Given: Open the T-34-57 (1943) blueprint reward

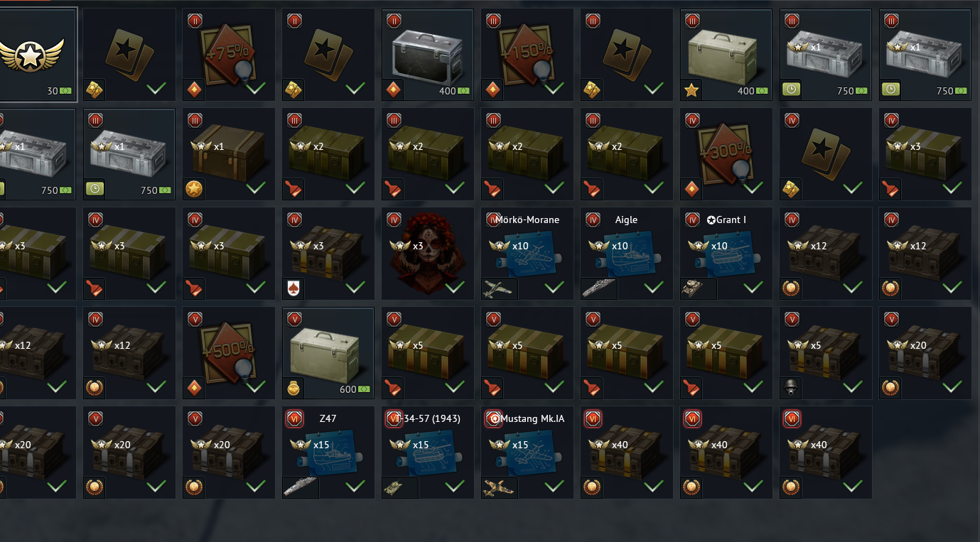Looking at the screenshot, I should [428, 452].
